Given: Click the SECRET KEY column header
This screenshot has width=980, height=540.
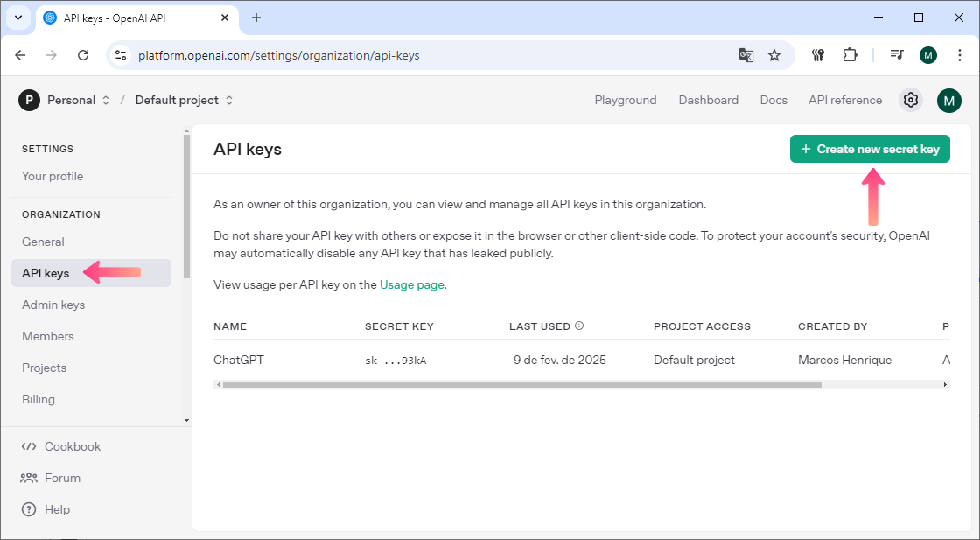Looking at the screenshot, I should [399, 326].
